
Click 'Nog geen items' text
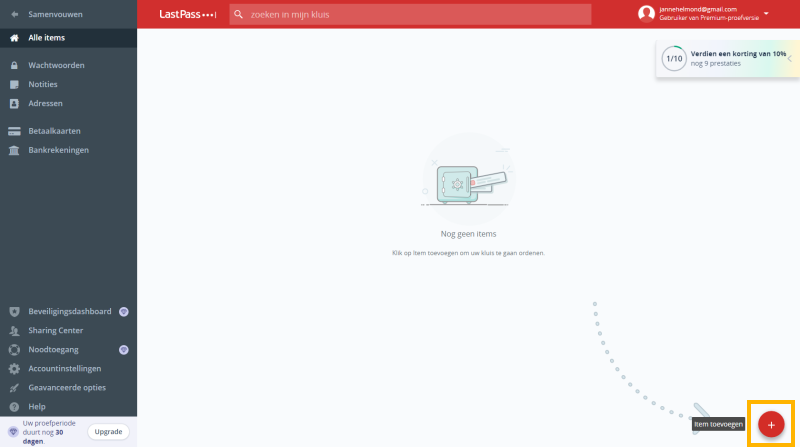[x=468, y=234]
